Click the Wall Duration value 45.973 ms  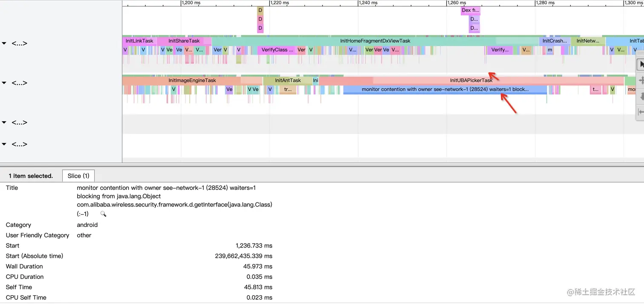click(x=258, y=266)
